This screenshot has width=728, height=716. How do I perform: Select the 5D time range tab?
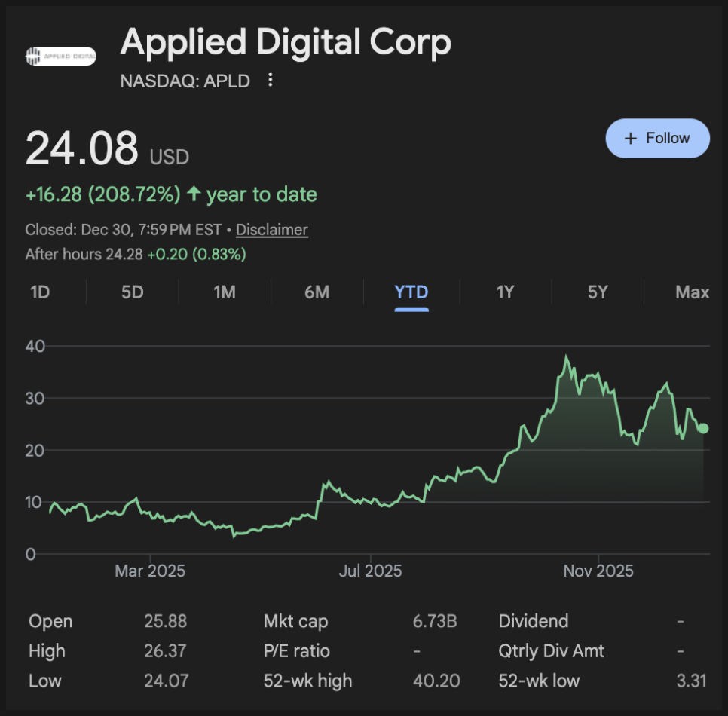click(132, 292)
